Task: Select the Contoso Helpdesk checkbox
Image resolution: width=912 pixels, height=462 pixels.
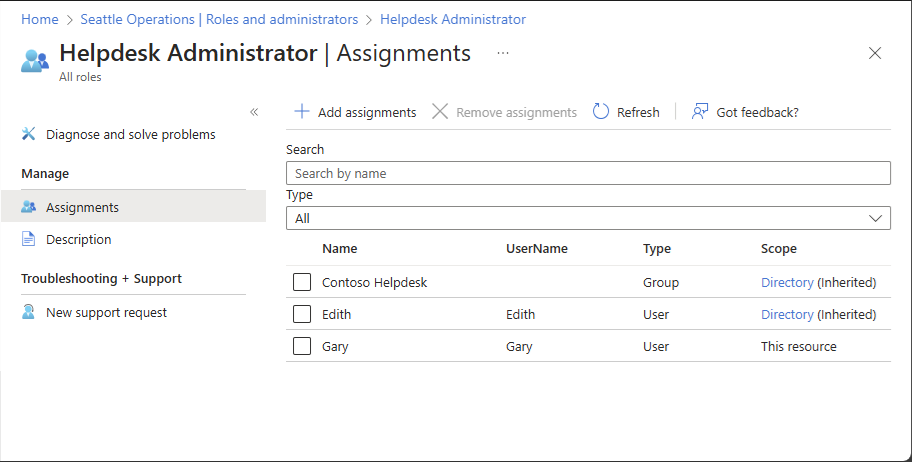Action: pos(302,282)
